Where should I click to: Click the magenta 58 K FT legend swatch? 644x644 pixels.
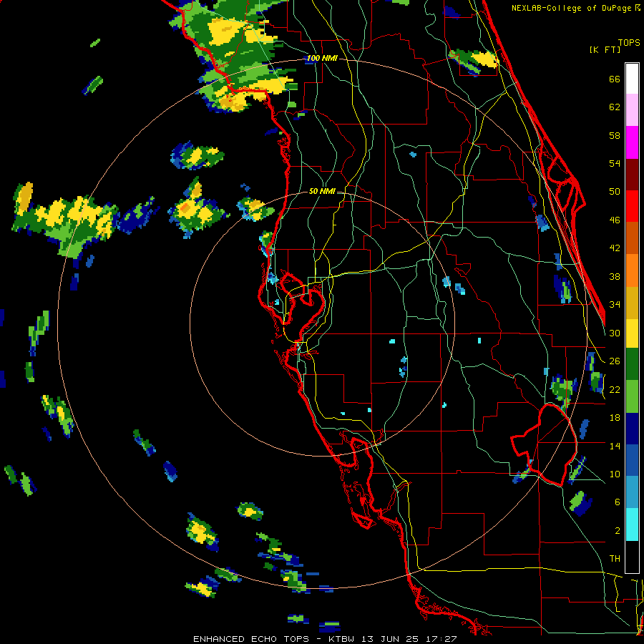[632, 142]
